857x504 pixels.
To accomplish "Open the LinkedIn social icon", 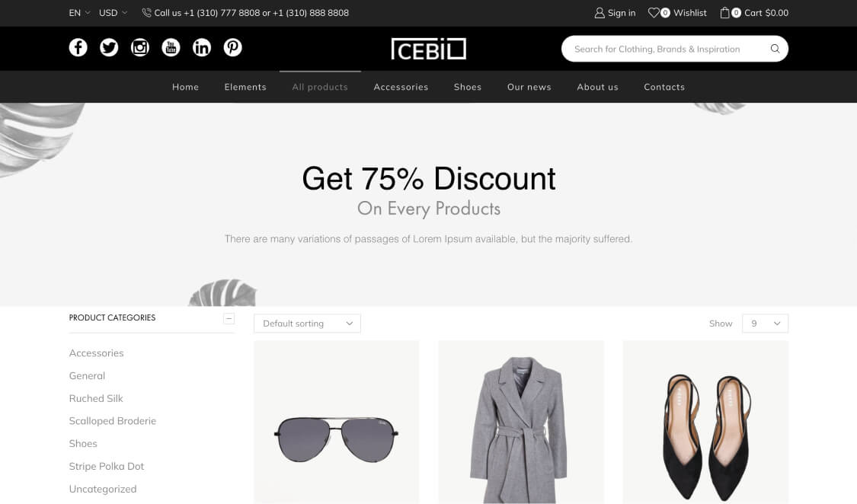I will point(202,47).
